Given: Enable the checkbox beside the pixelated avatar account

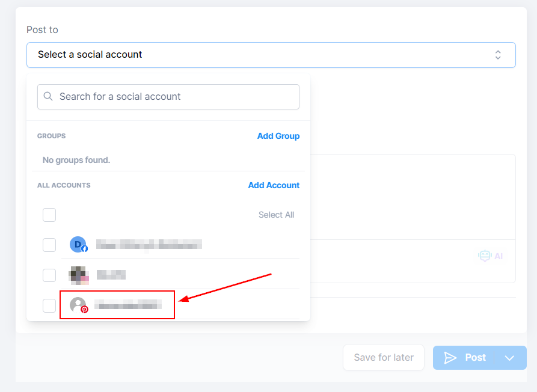Looking at the screenshot, I should click(49, 275).
